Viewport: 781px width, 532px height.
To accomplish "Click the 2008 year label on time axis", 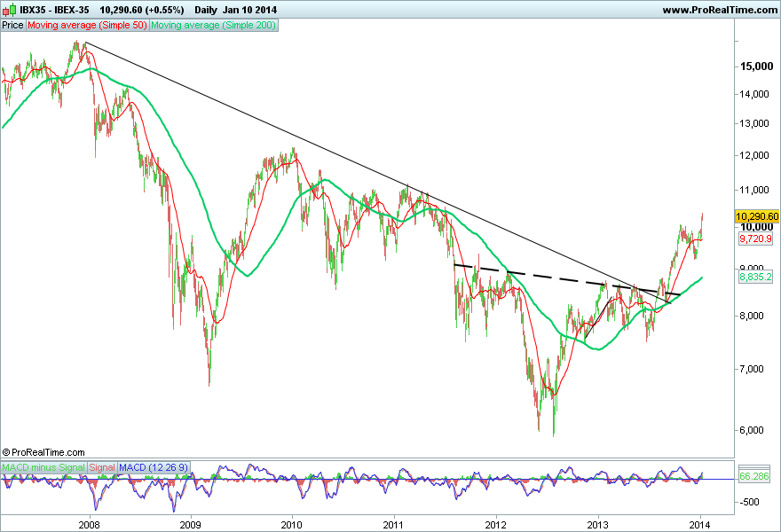I will coord(89,525).
